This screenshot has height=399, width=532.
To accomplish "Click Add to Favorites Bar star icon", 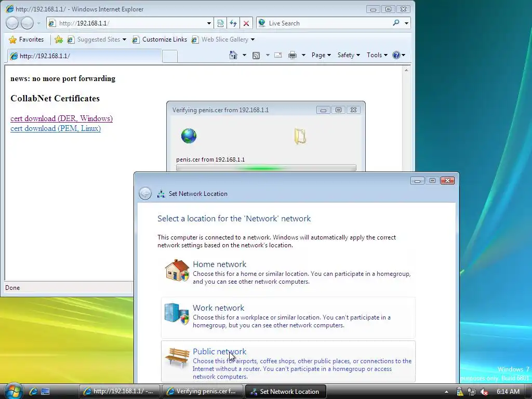I will click(x=59, y=39).
